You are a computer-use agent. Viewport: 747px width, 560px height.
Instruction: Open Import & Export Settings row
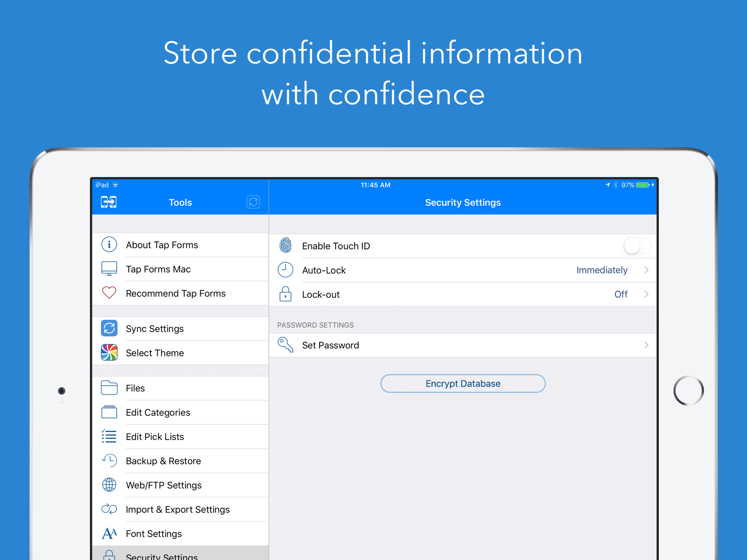[178, 510]
